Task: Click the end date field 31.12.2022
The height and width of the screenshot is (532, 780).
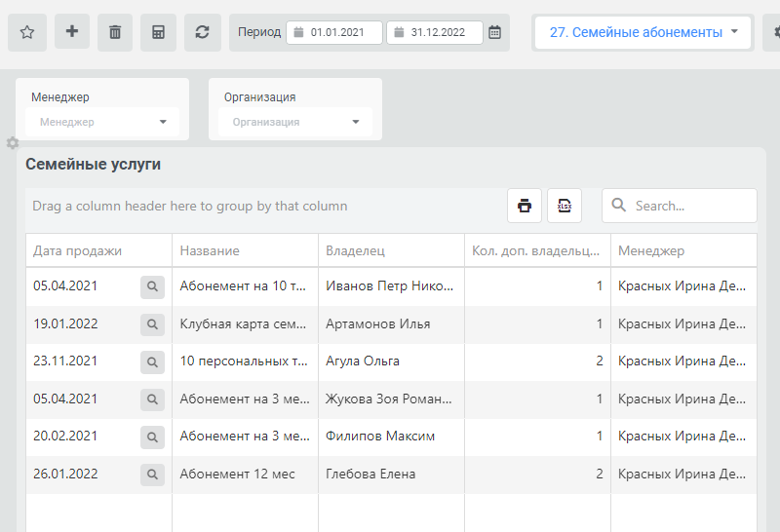Action: click(435, 32)
